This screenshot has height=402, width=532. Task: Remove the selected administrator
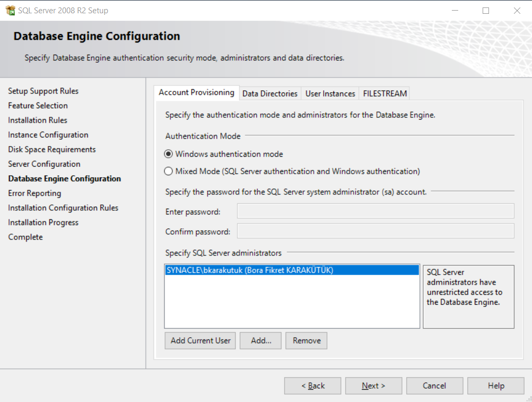(x=306, y=340)
